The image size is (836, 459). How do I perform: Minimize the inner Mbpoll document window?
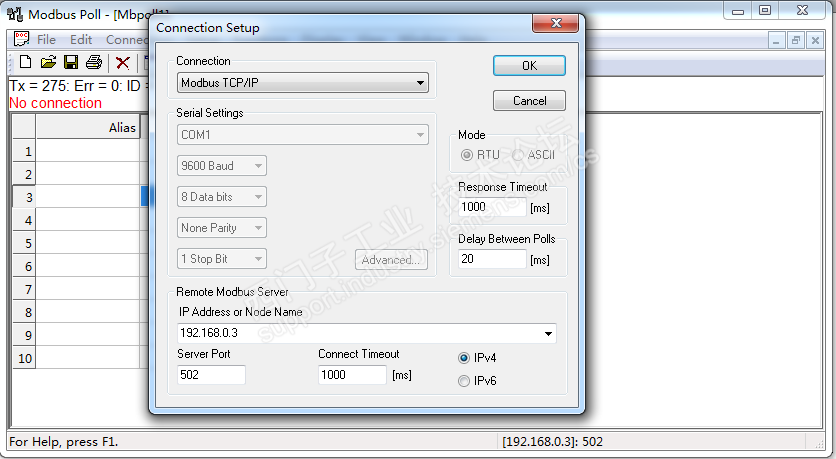click(776, 41)
